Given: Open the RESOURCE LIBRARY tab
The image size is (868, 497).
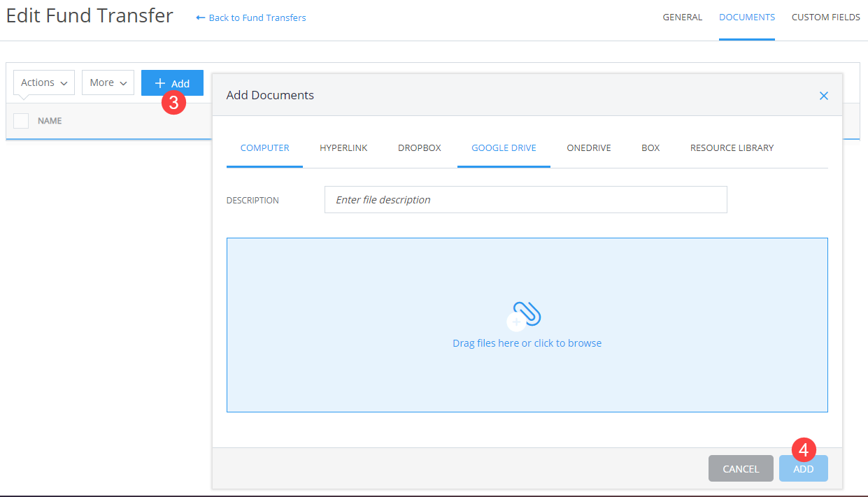Looking at the screenshot, I should [x=732, y=148].
